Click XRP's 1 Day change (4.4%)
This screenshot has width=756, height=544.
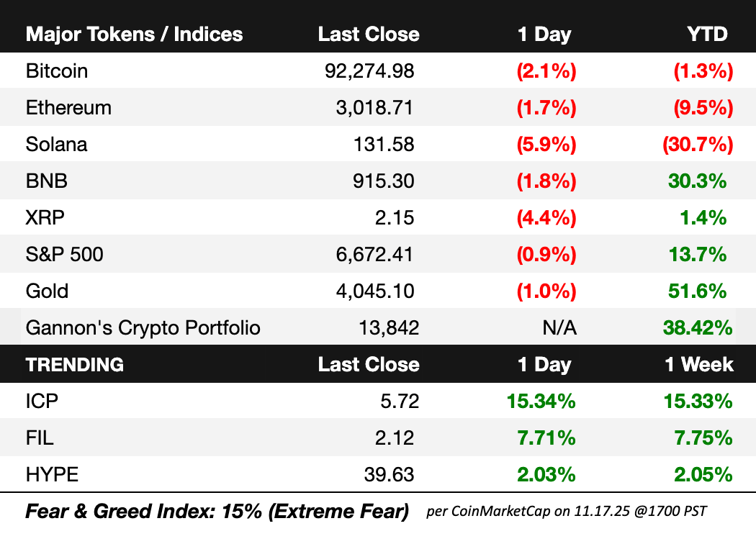[546, 218]
